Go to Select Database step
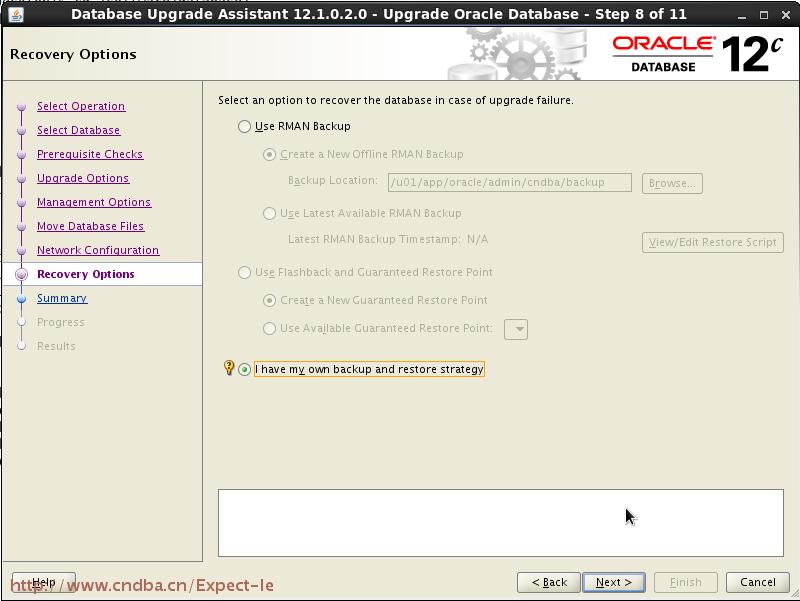 pyautogui.click(x=78, y=130)
